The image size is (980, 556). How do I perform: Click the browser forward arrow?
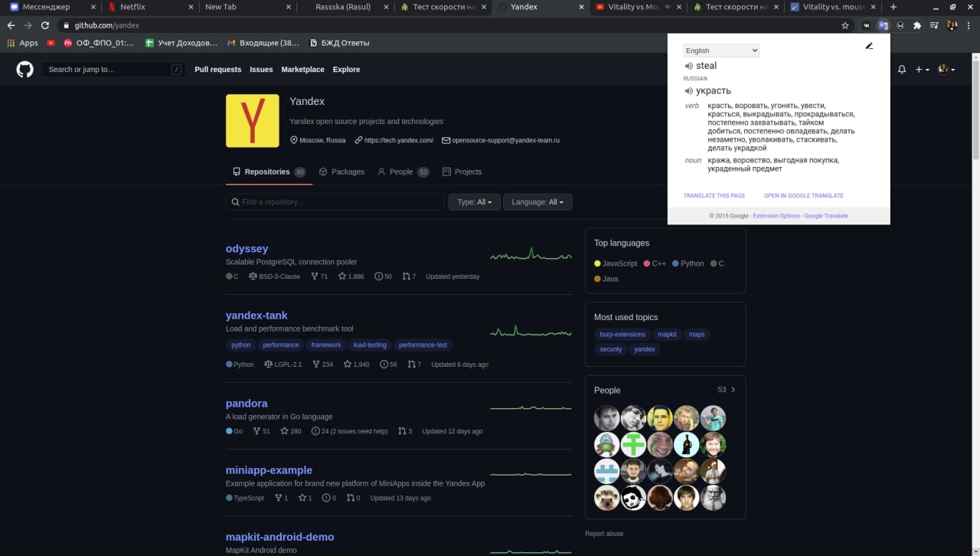click(28, 25)
